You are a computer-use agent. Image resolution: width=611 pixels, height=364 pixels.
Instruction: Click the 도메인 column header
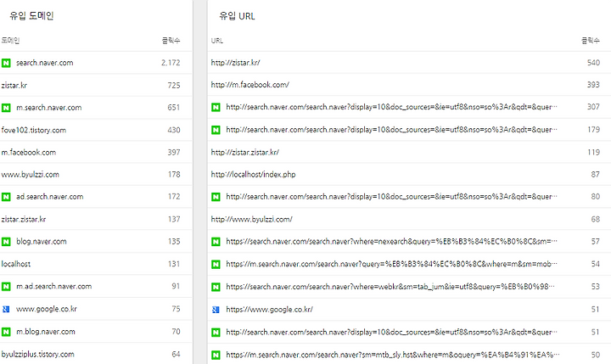tap(10, 41)
